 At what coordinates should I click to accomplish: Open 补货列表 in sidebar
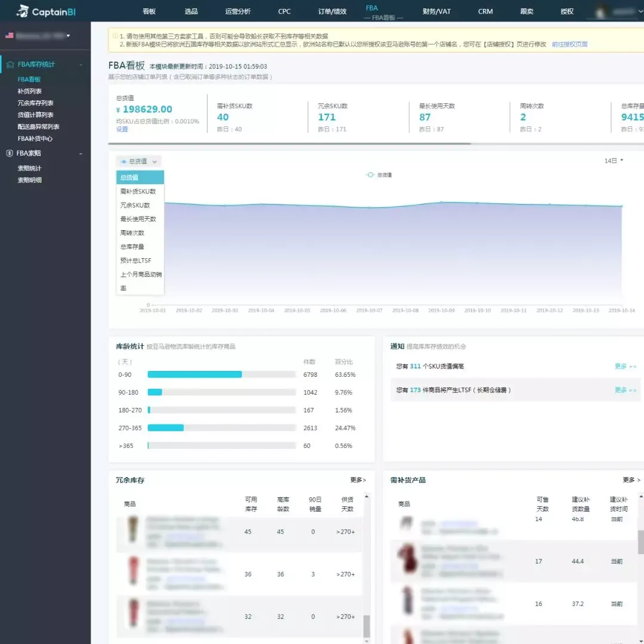[x=30, y=91]
